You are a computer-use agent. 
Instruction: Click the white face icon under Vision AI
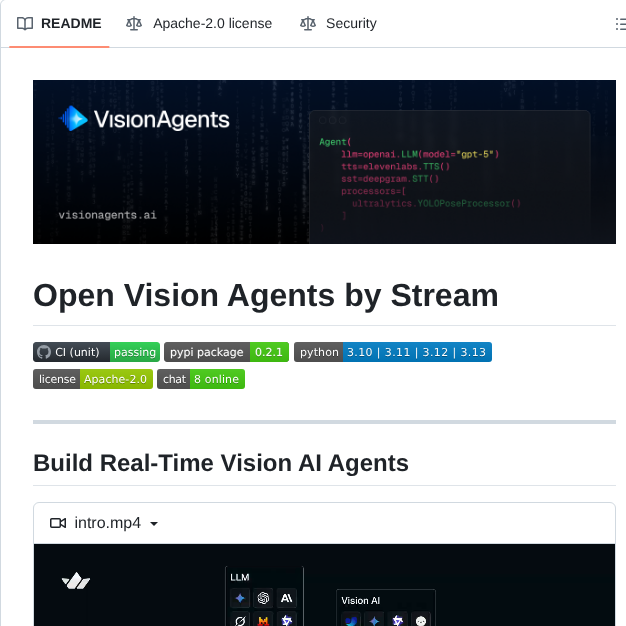coord(421,619)
